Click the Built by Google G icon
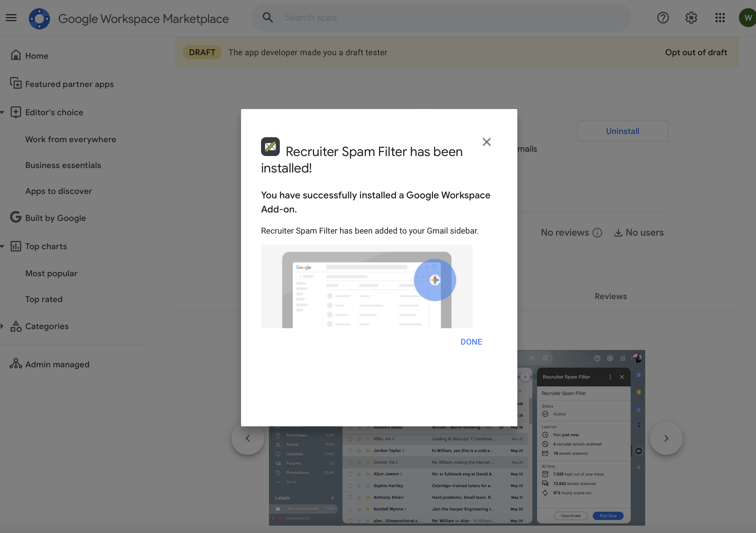 pyautogui.click(x=16, y=217)
